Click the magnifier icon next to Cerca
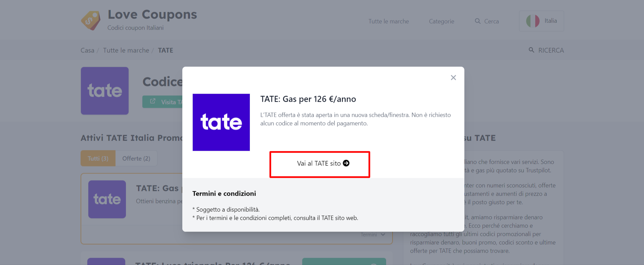The height and width of the screenshot is (265, 644). coord(477,21)
